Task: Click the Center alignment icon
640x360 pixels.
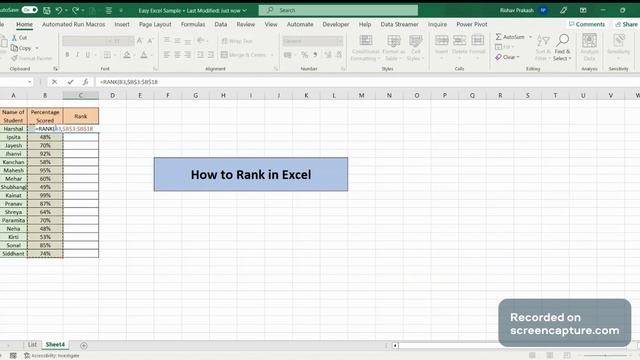Action: point(177,55)
